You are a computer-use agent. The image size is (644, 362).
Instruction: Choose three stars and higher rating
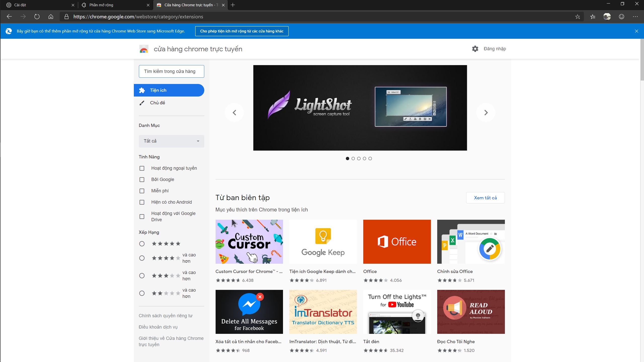tap(142, 276)
